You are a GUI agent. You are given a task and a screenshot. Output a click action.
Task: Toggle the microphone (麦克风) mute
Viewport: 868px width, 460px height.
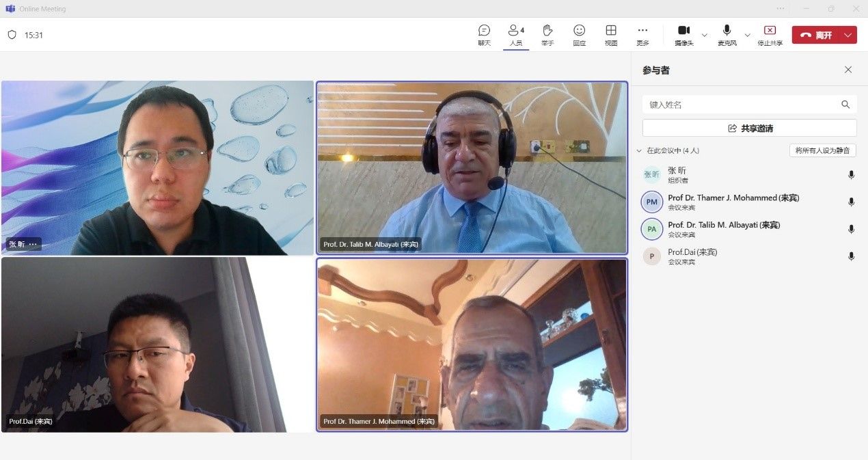point(727,31)
